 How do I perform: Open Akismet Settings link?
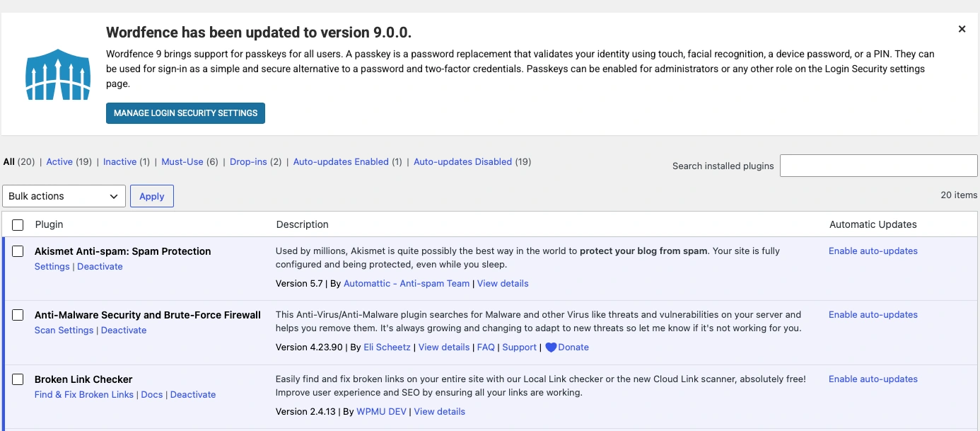click(52, 267)
